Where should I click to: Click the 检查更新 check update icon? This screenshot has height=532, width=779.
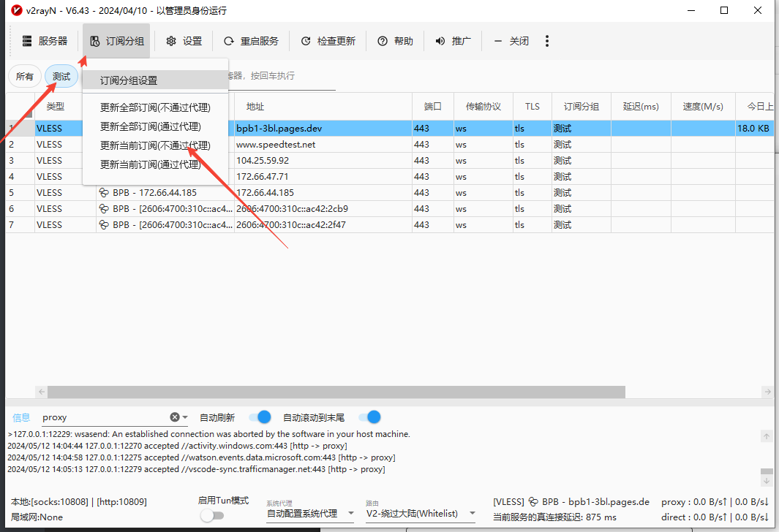pos(306,41)
